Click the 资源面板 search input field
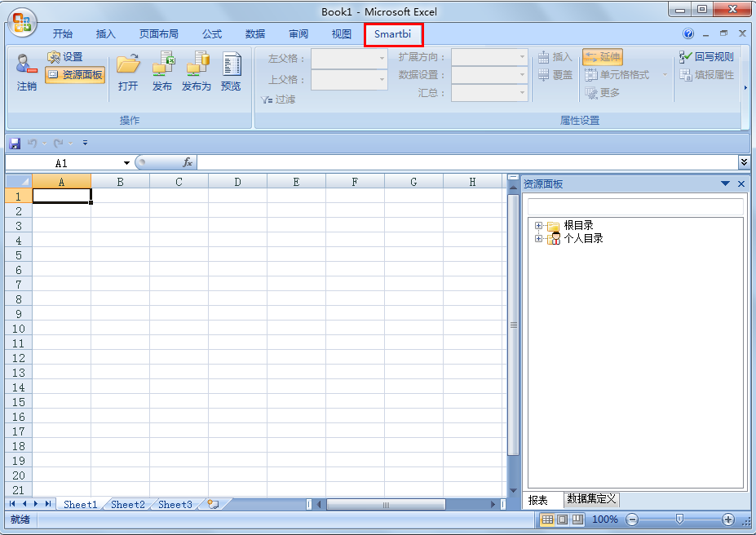The height and width of the screenshot is (535, 756). (635, 207)
